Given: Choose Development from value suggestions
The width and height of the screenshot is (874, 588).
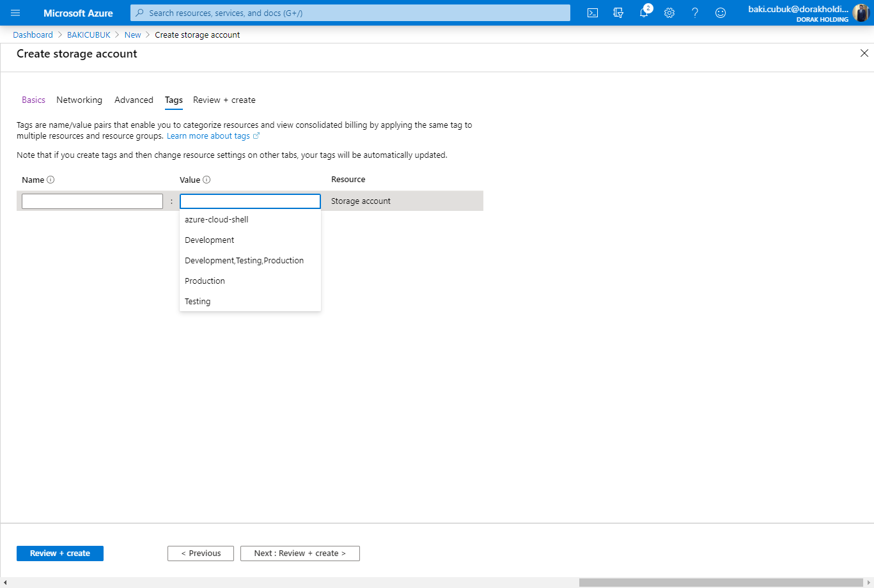Looking at the screenshot, I should [x=250, y=240].
